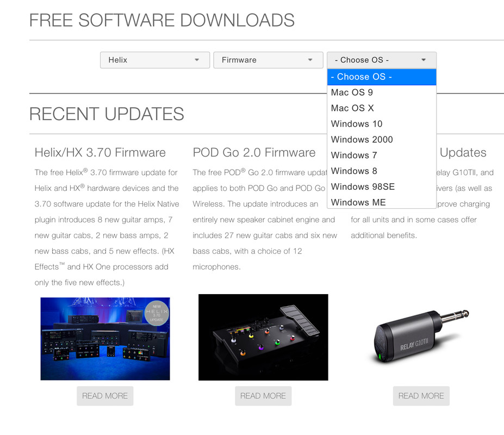
Task: Open the Helix product dropdown
Action: (x=154, y=60)
